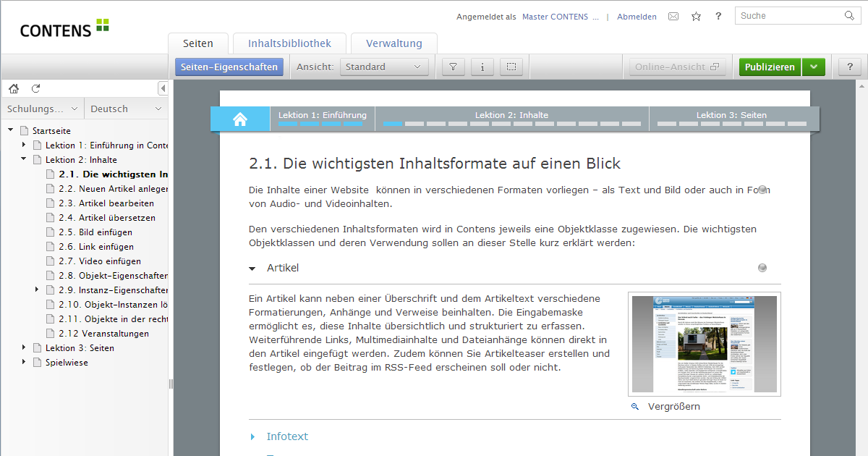The image size is (868, 456).
Task: Collapse the Lektion 2: Inhalte tree node
Action: pyautogui.click(x=24, y=160)
